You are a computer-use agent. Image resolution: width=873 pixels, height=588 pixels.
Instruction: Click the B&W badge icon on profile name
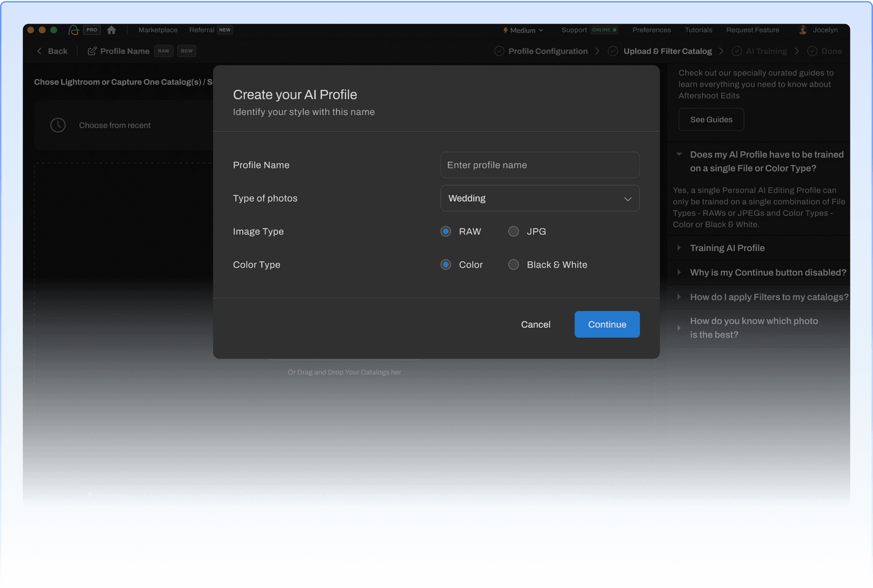coord(187,50)
